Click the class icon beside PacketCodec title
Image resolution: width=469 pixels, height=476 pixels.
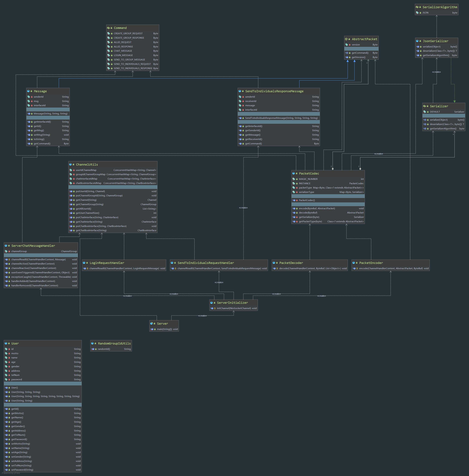[x=293, y=173]
